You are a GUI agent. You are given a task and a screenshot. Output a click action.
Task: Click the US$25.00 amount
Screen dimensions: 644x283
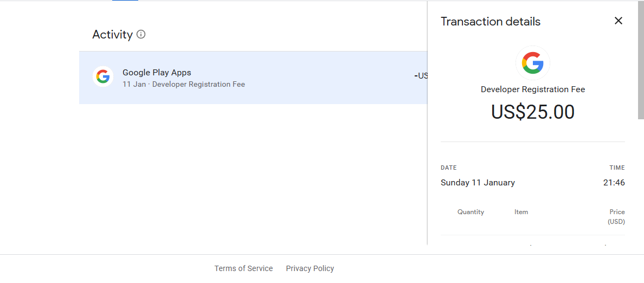click(x=532, y=112)
